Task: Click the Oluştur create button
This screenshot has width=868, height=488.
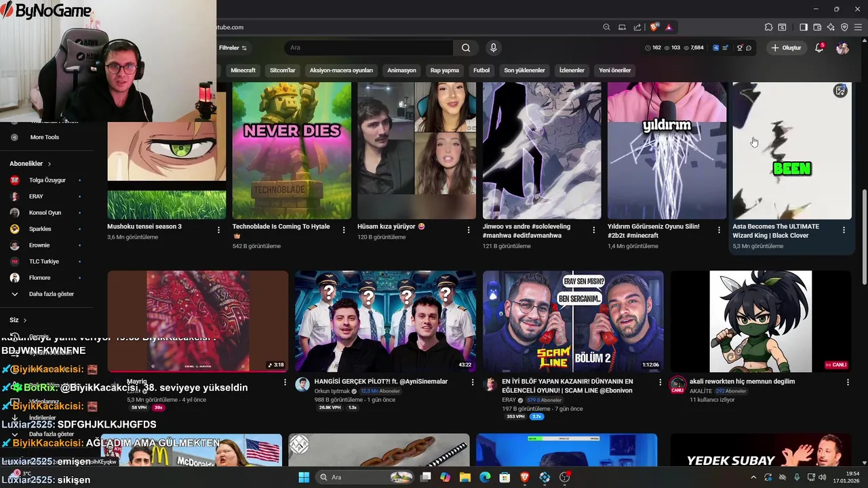Action: tap(786, 47)
